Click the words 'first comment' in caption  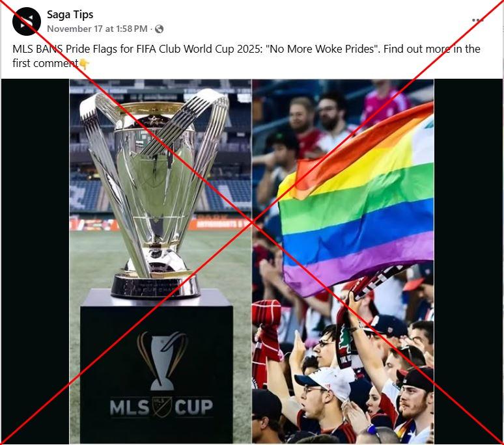tap(46, 63)
